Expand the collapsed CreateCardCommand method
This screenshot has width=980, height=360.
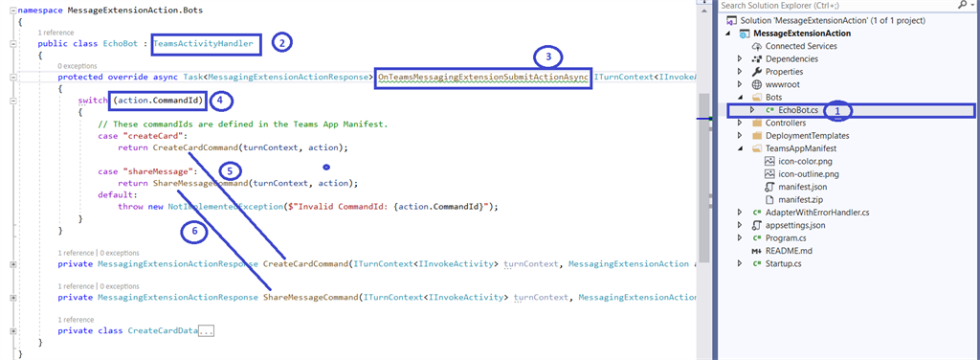(12, 264)
